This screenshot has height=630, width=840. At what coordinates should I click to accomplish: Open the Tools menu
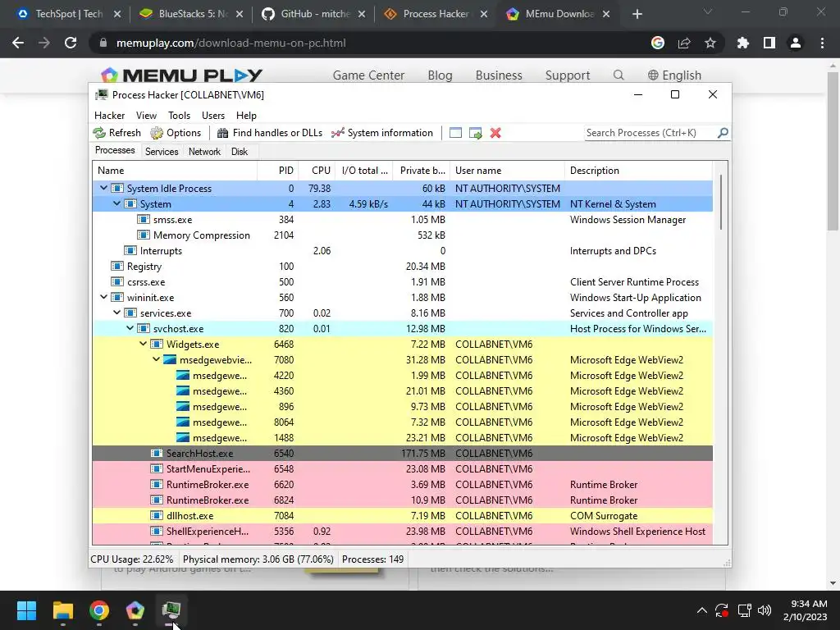tap(179, 115)
